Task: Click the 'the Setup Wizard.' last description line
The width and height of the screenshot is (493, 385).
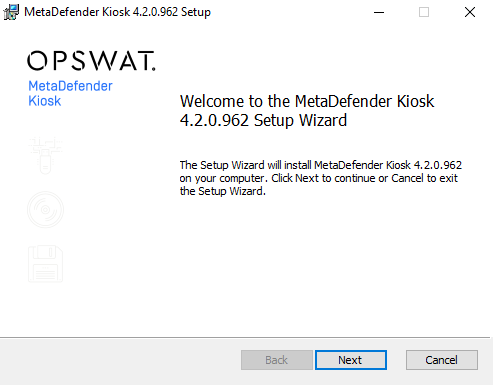Action: coord(223,191)
